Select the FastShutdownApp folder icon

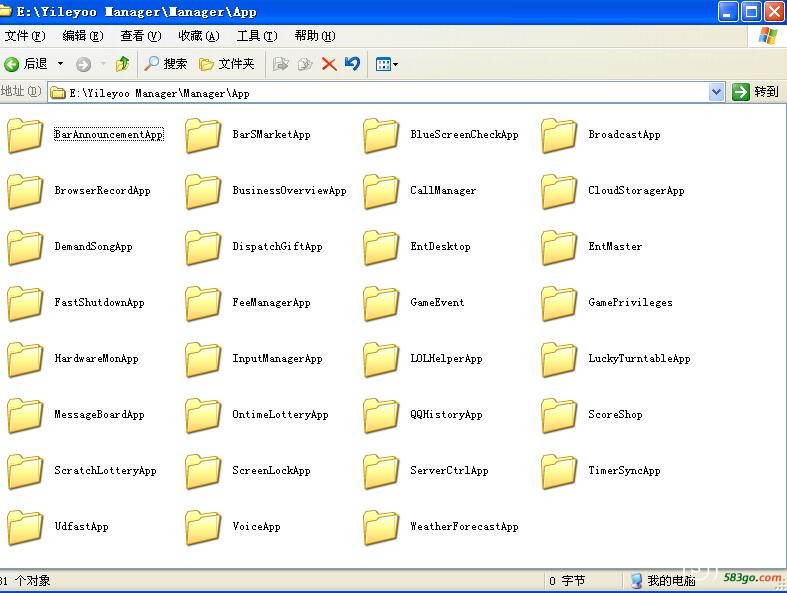(25, 303)
